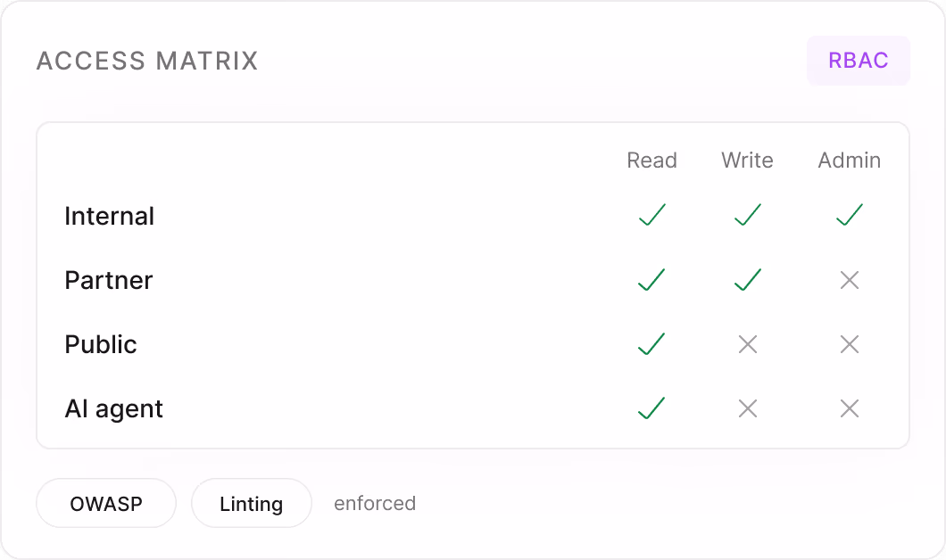This screenshot has width=946, height=560.
Task: Click the OWASP tag
Action: [106, 503]
